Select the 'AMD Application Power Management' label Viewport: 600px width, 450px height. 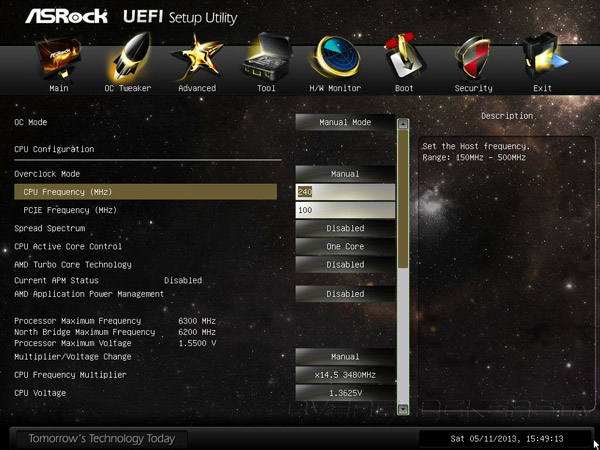click(89, 294)
